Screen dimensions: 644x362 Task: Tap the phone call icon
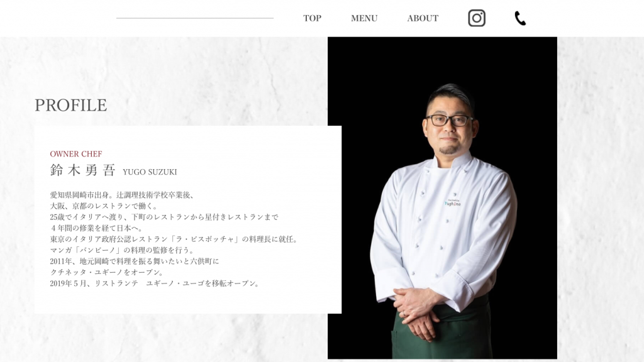pyautogui.click(x=520, y=18)
